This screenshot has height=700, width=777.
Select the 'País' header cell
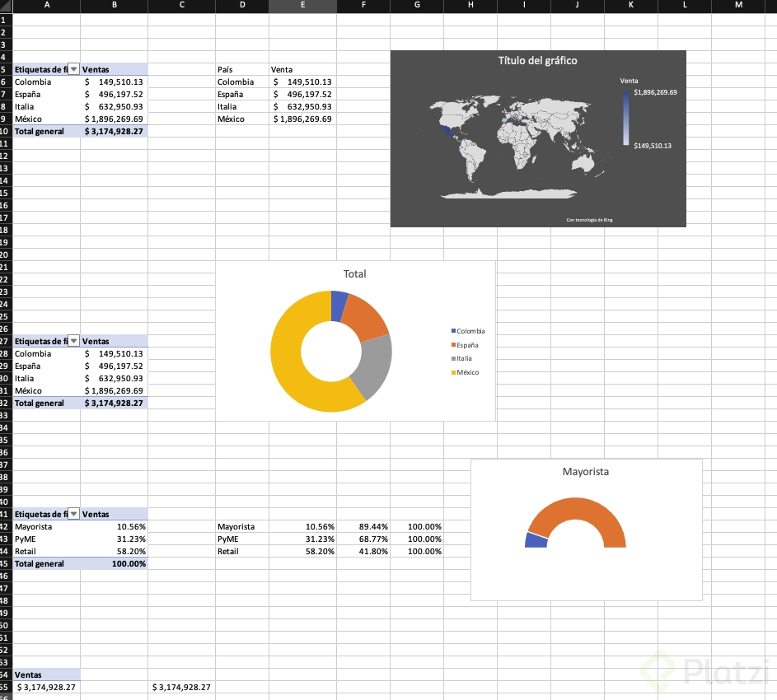[x=242, y=69]
